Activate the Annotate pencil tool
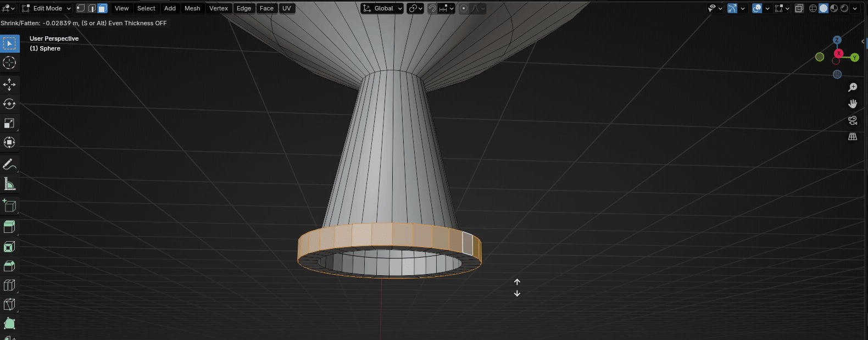 [x=9, y=164]
